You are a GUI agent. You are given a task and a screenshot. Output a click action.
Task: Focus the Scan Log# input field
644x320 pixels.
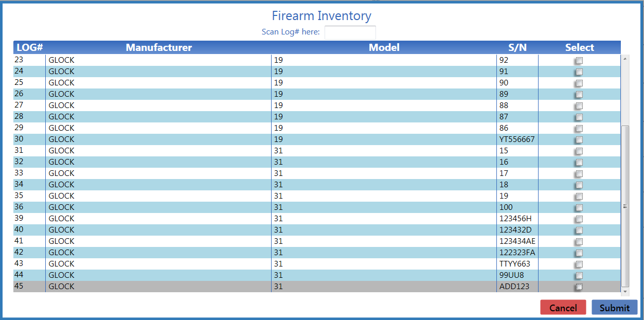350,32
